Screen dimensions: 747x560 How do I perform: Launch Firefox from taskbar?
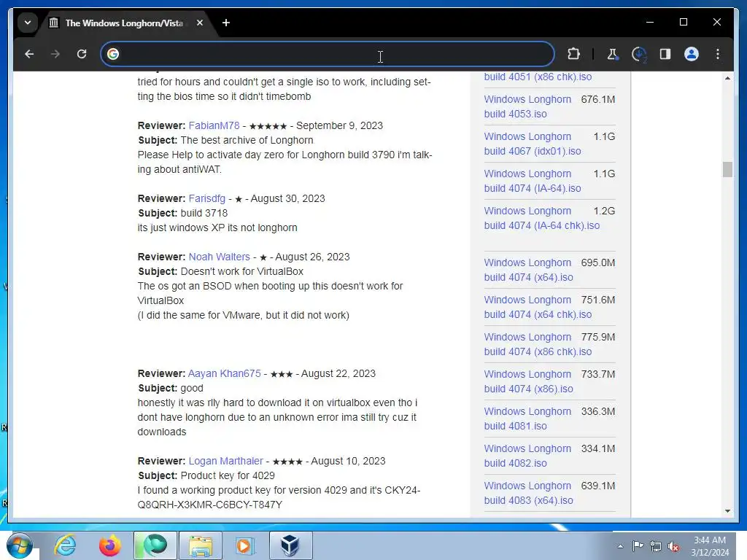click(x=110, y=545)
